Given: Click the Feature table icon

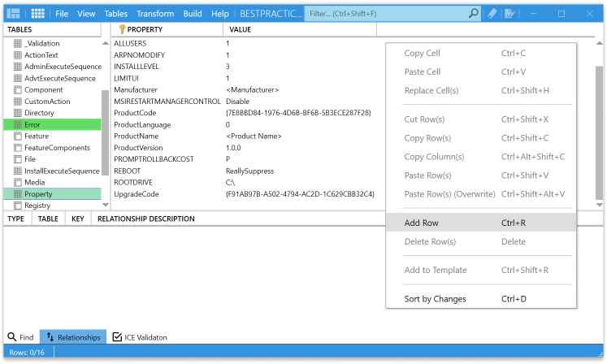Looking at the screenshot, I should (x=17, y=136).
